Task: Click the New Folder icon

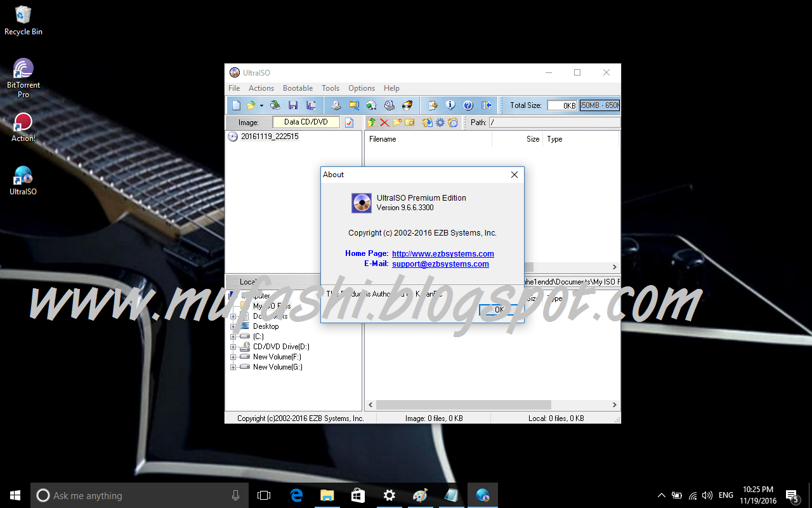Action: 397,123
